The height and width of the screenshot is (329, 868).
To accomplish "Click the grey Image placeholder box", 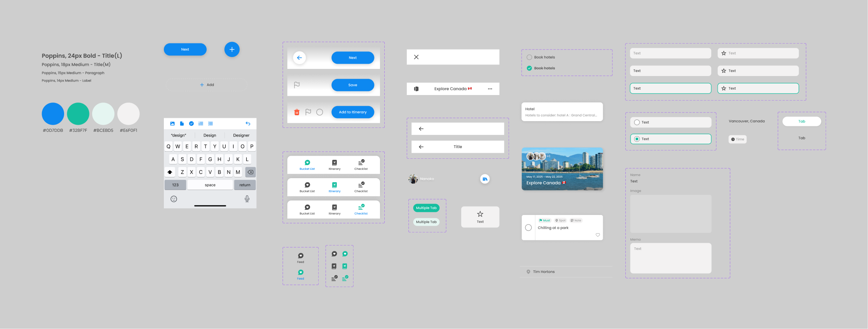I will click(670, 214).
